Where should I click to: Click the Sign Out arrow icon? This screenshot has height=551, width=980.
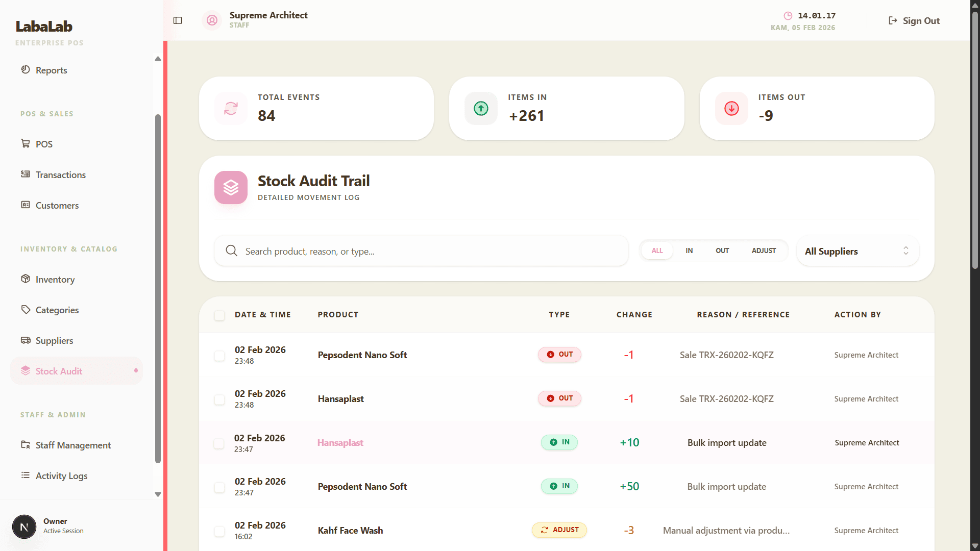coord(893,20)
